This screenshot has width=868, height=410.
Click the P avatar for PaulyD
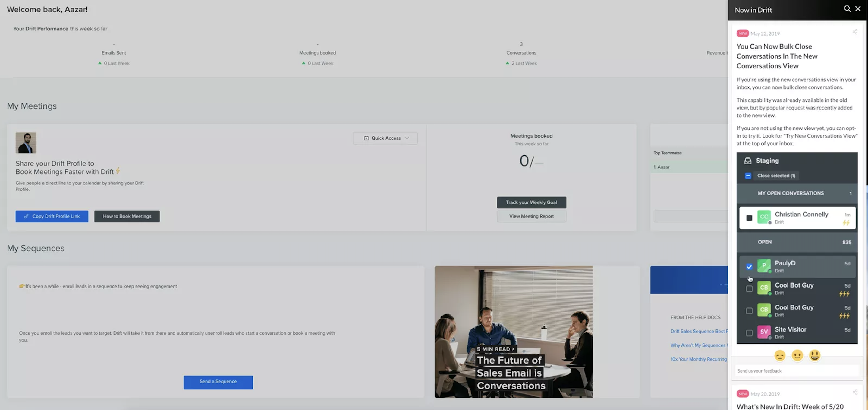pos(764,266)
